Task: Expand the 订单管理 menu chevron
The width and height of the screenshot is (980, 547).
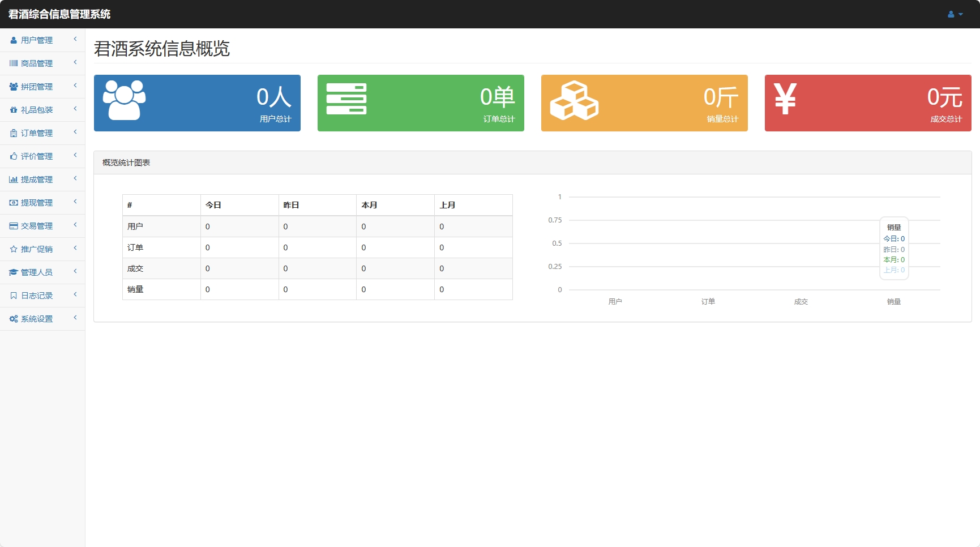Action: click(x=75, y=132)
